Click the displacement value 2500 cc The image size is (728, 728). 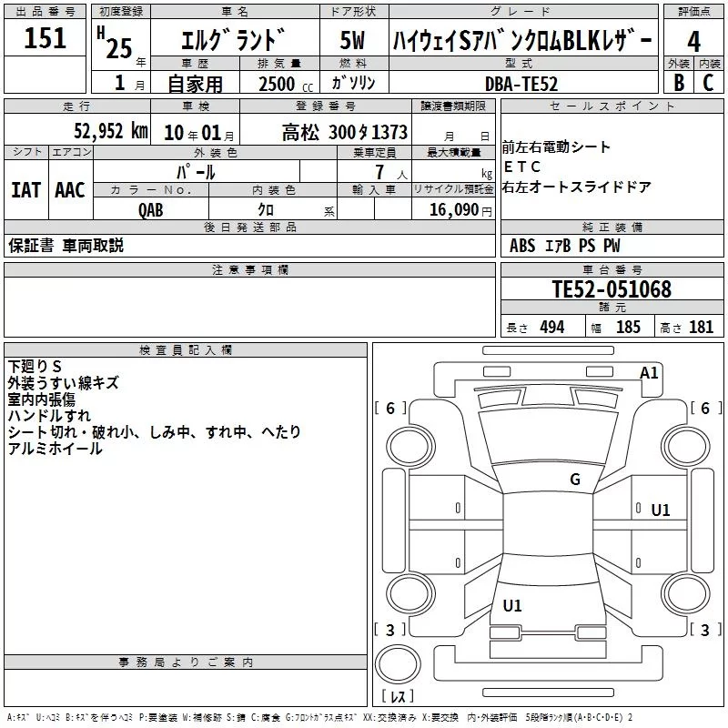pyautogui.click(x=286, y=84)
